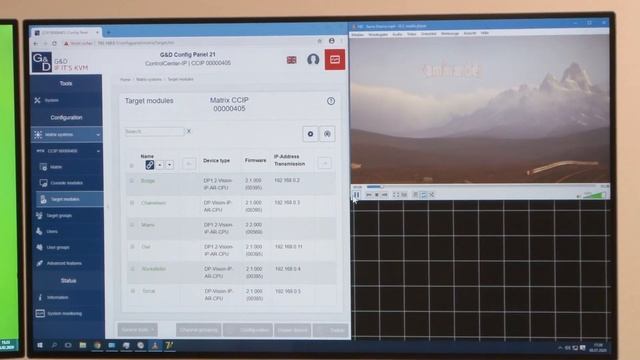Open File Explorer from the taskbar
The image size is (640, 360).
coord(82,345)
